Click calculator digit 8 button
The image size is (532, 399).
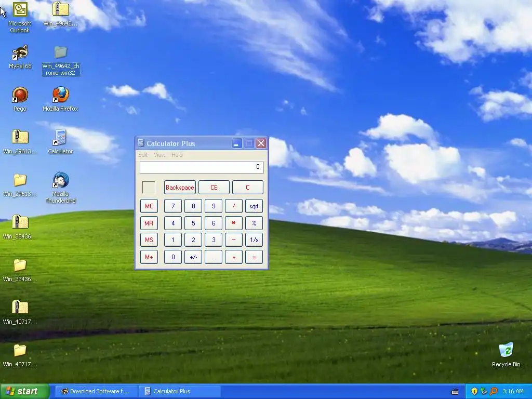(193, 206)
